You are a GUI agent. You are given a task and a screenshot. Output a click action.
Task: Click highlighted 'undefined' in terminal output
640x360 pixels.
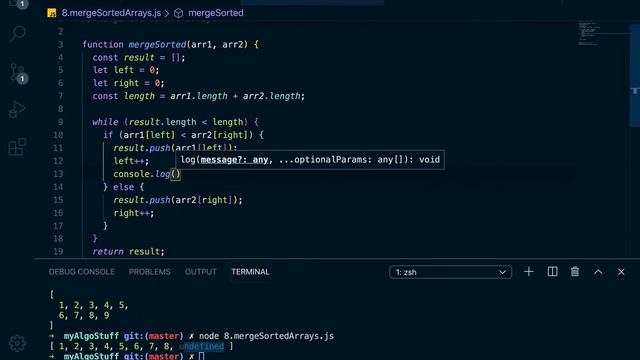[x=202, y=347]
